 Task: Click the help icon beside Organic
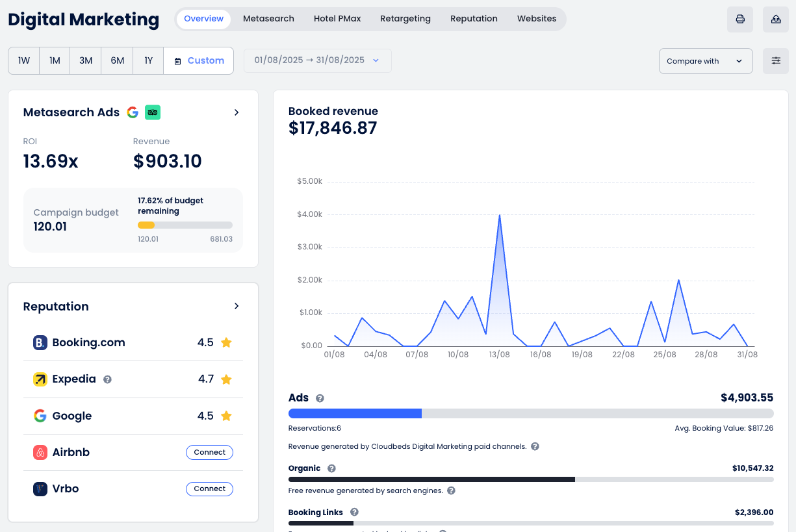click(x=331, y=468)
